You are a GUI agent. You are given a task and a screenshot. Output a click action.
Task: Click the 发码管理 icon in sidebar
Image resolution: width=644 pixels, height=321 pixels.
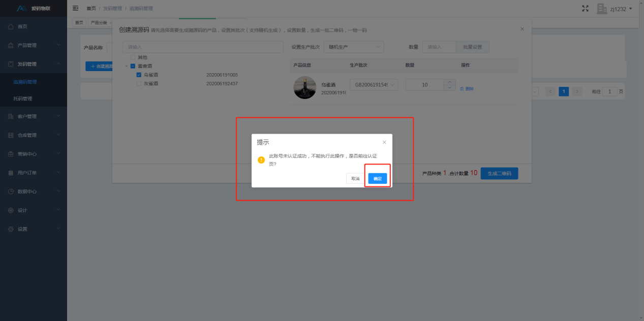[11, 64]
